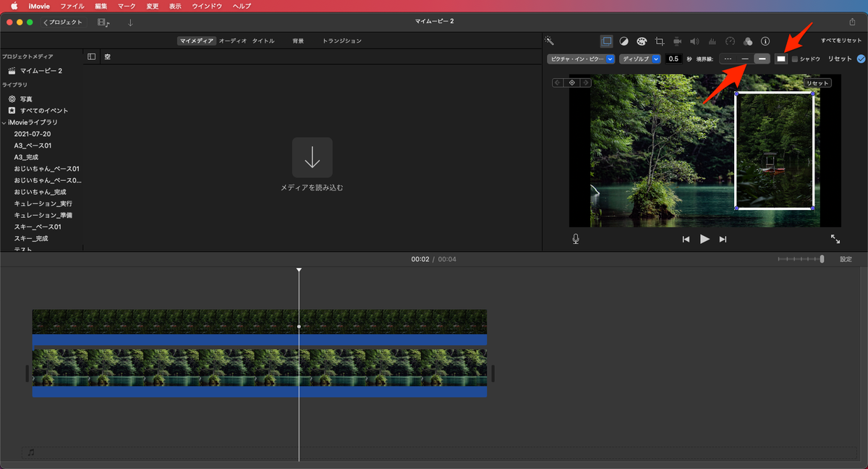
Task: Skip to previous clip button
Action: point(686,239)
